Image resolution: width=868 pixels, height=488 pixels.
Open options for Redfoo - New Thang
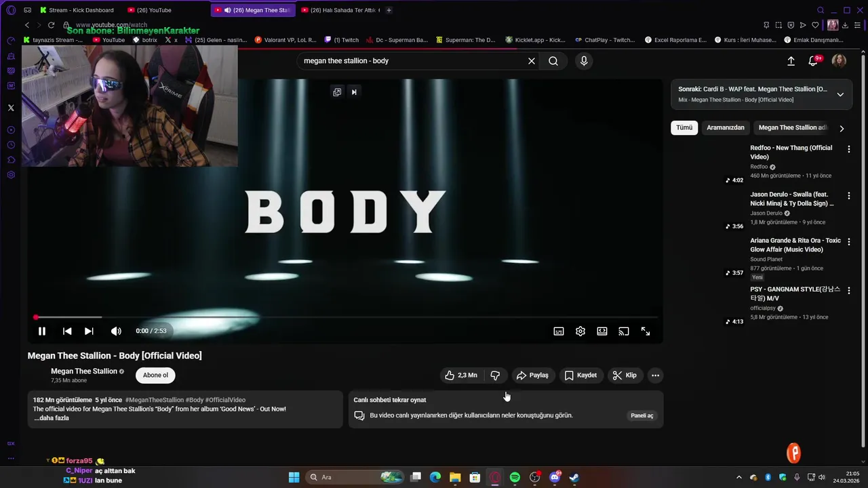click(848, 148)
